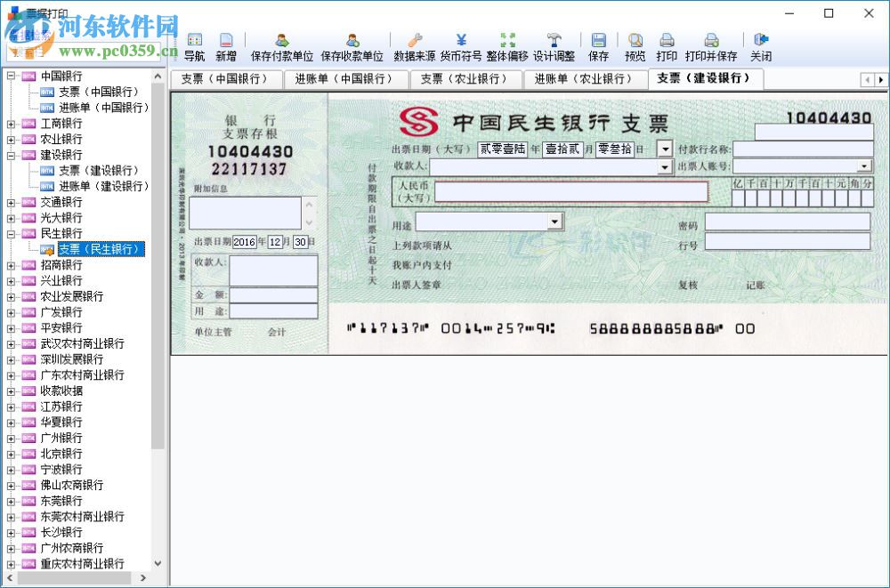This screenshot has width=890, height=588.
Task: Click 整体偏移 toolbar icon
Action: [x=507, y=47]
